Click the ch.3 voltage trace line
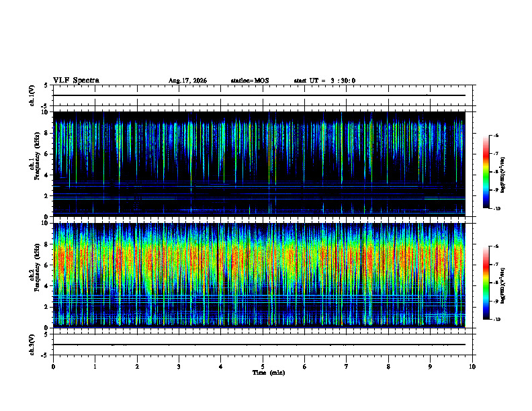532x411 pixels. click(x=259, y=345)
